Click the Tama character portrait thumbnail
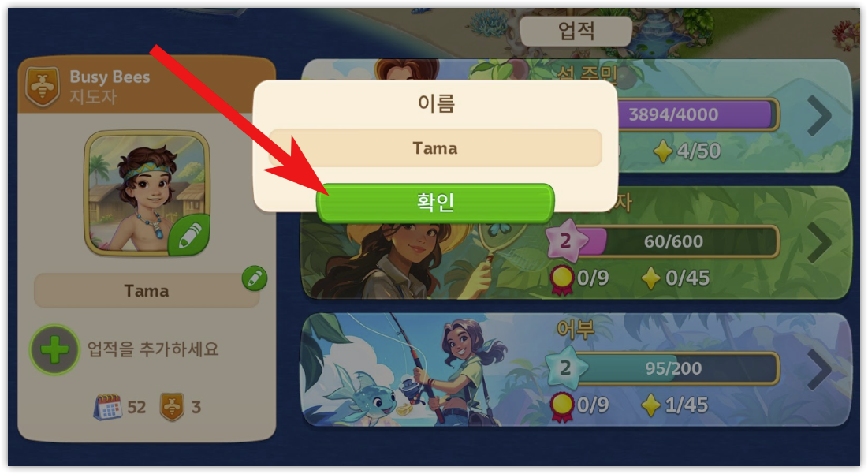 [147, 193]
